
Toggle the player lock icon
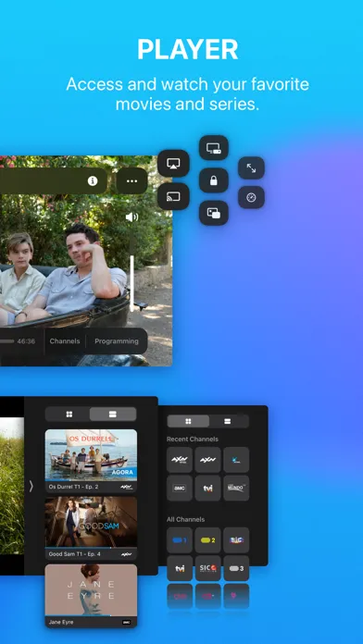point(214,180)
